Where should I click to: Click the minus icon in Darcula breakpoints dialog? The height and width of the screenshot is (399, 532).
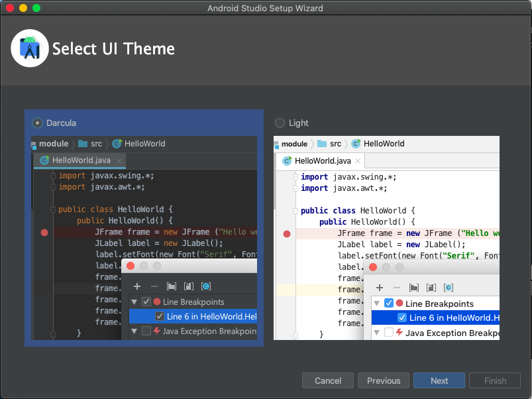pyautogui.click(x=154, y=287)
